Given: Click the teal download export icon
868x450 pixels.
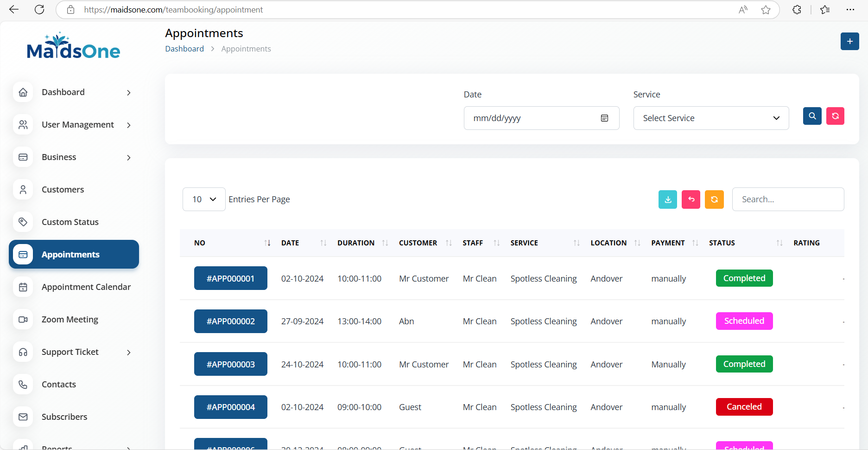Looking at the screenshot, I should pyautogui.click(x=667, y=199).
